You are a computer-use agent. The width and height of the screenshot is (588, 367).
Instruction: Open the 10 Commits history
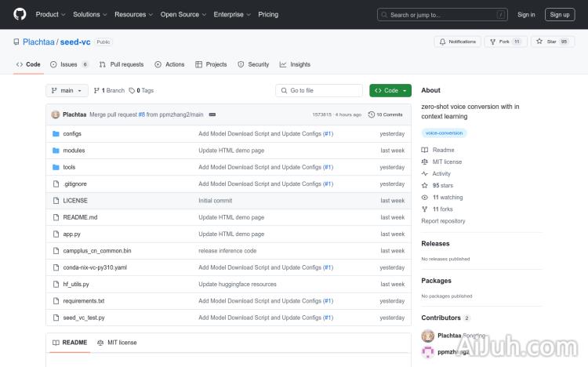pos(386,114)
